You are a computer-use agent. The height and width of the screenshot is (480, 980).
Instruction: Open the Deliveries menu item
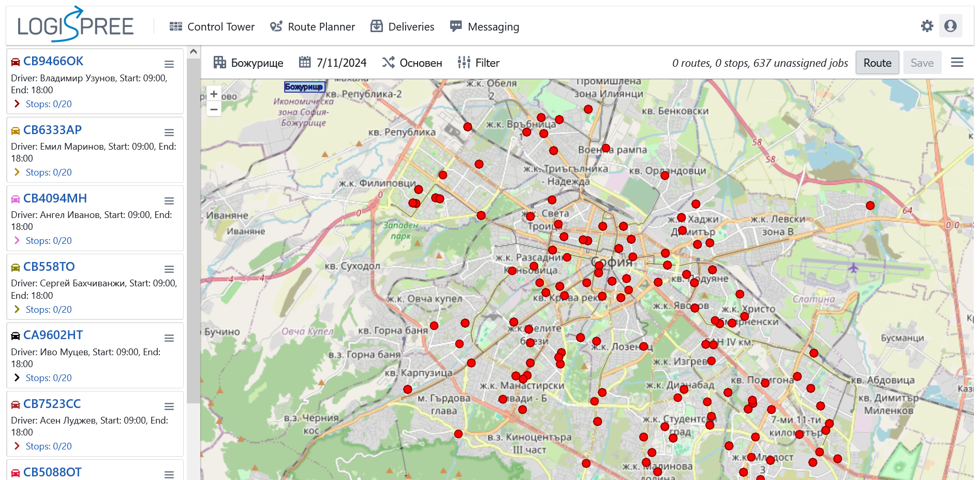pyautogui.click(x=403, y=26)
